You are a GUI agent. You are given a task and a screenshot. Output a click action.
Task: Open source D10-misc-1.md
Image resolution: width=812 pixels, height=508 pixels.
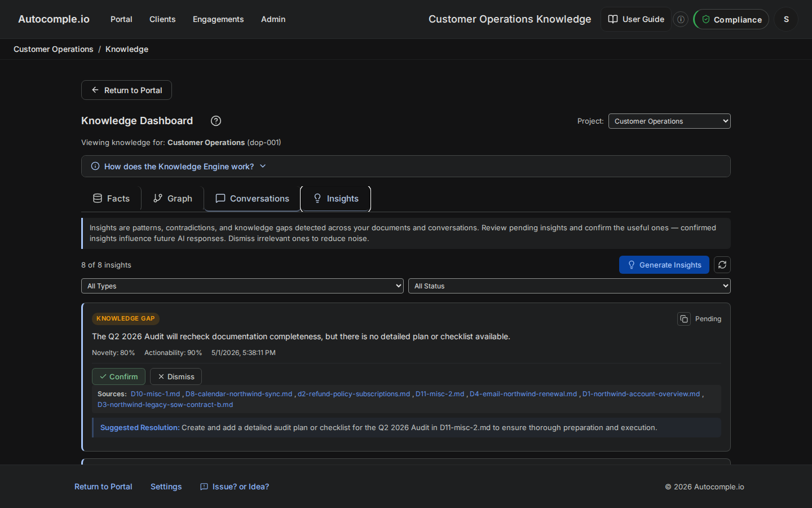[155, 394]
